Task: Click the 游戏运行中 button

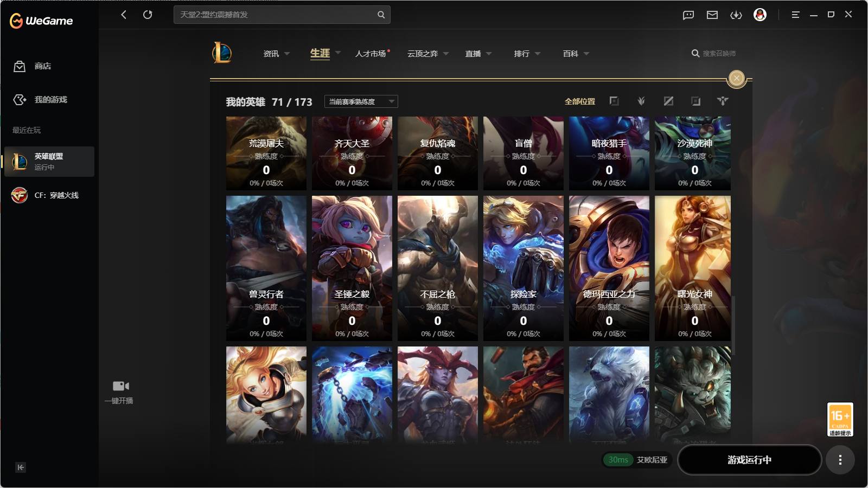Action: pyautogui.click(x=750, y=460)
